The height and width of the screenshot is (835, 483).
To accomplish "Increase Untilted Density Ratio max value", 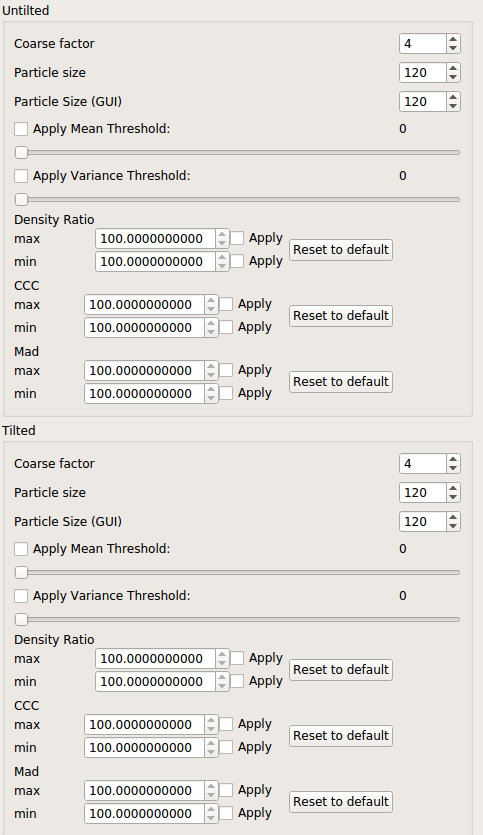I will pos(222,234).
